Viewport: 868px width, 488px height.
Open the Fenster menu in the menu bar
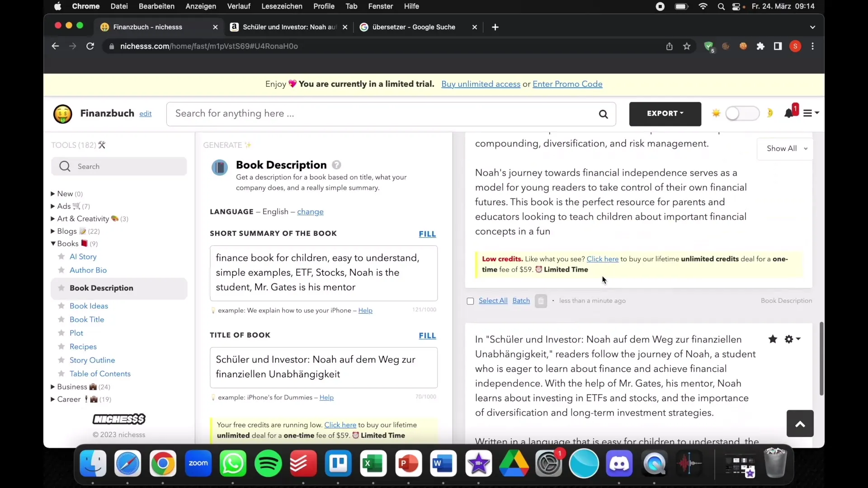point(380,6)
